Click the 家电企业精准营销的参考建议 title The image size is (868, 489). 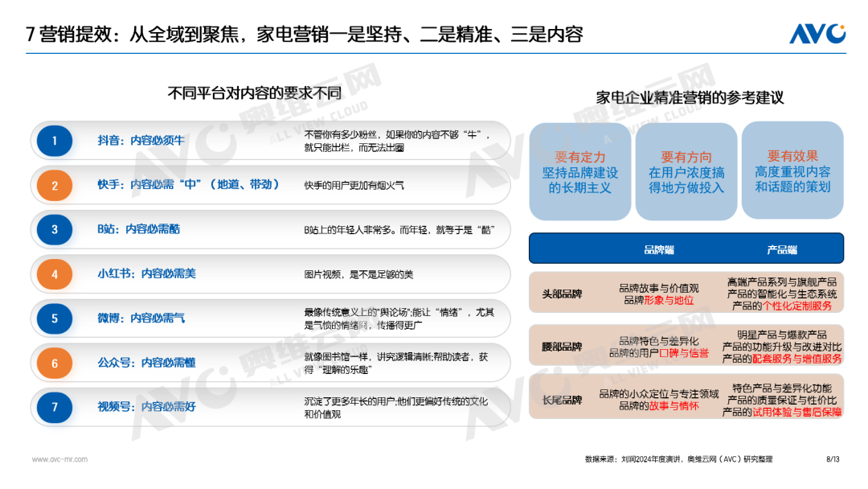690,98
